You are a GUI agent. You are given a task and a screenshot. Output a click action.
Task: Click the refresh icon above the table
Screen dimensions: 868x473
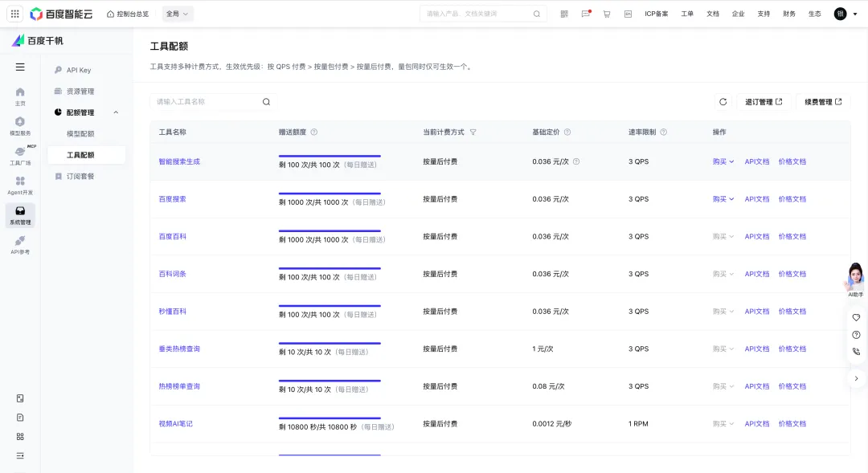coord(723,102)
